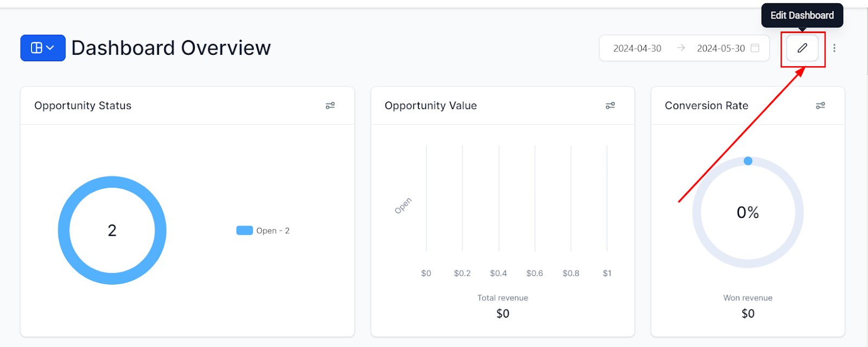868x347 pixels.
Task: Click the arrow between the two dates
Action: [680, 48]
